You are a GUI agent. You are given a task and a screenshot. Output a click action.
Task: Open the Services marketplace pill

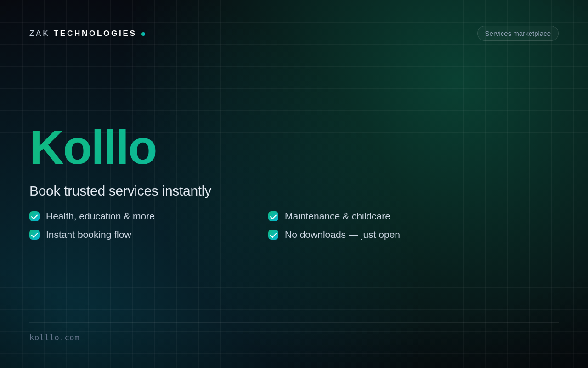click(518, 33)
